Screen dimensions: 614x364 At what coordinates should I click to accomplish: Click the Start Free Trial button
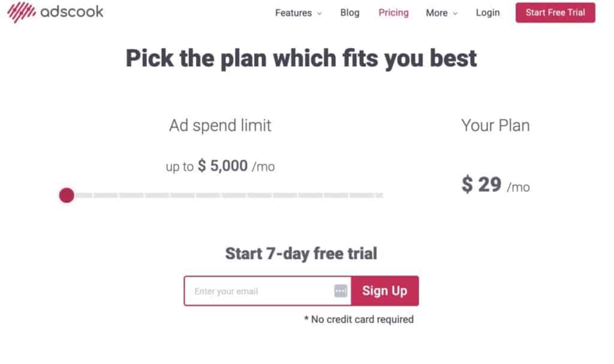(x=555, y=12)
